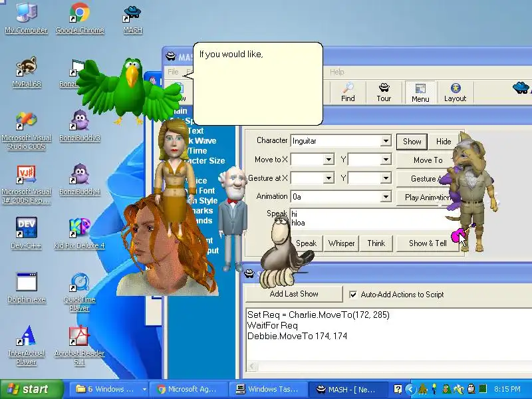This screenshot has width=532, height=399.
Task: Click the Show & Tell button
Action: tap(428, 243)
